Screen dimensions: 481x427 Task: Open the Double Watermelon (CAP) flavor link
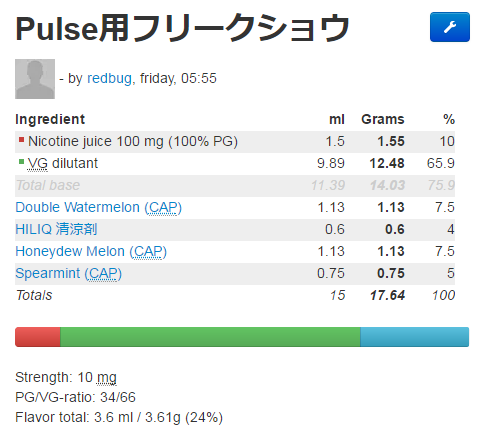[x=99, y=207]
